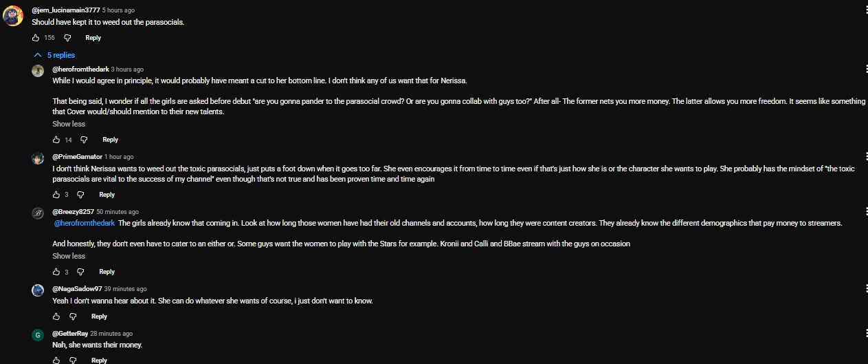The height and width of the screenshot is (364, 868).
Task: Collapse @herofromthedark reply with Show less
Action: (x=69, y=124)
